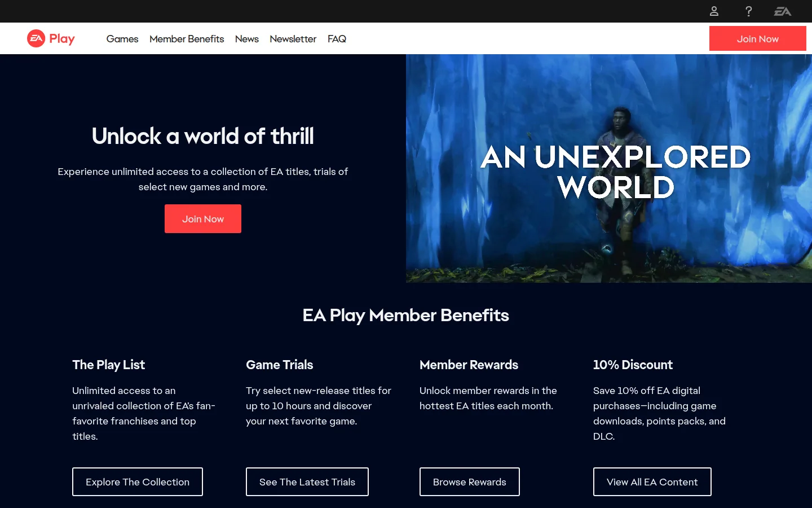Click View All EA Content

click(652, 482)
